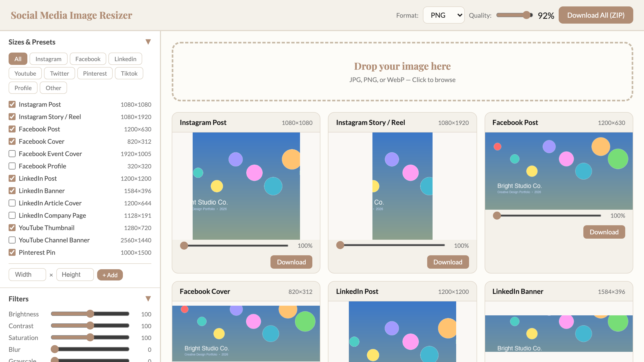Click the Facebook Post zoom slider
Viewport: 644px width, 362px height.
547,215
